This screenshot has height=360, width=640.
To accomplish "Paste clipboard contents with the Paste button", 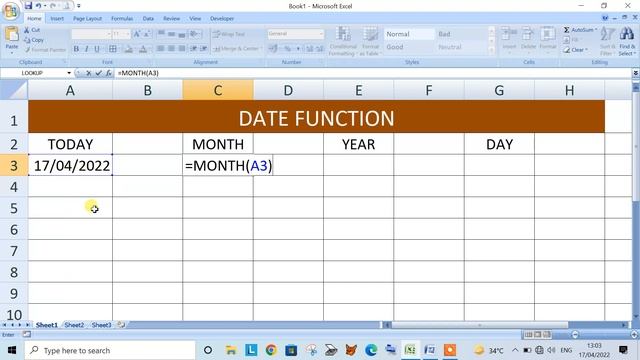I will pos(12,40).
